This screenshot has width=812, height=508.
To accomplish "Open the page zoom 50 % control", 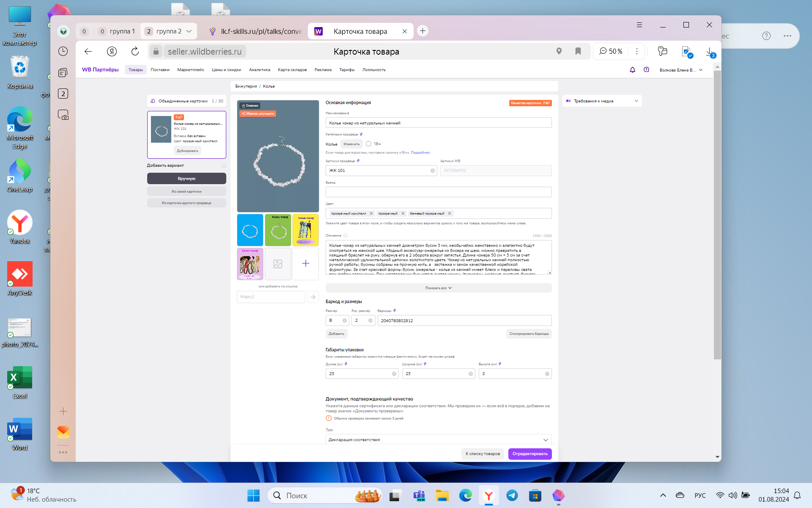I will [611, 51].
